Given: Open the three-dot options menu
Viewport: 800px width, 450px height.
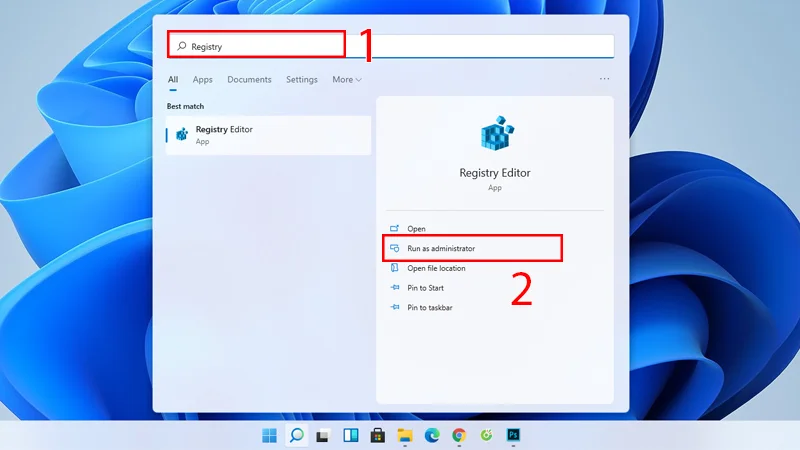Looking at the screenshot, I should pos(604,79).
